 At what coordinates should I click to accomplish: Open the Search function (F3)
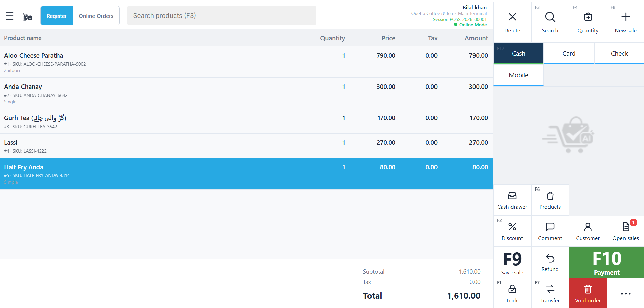coord(550,23)
